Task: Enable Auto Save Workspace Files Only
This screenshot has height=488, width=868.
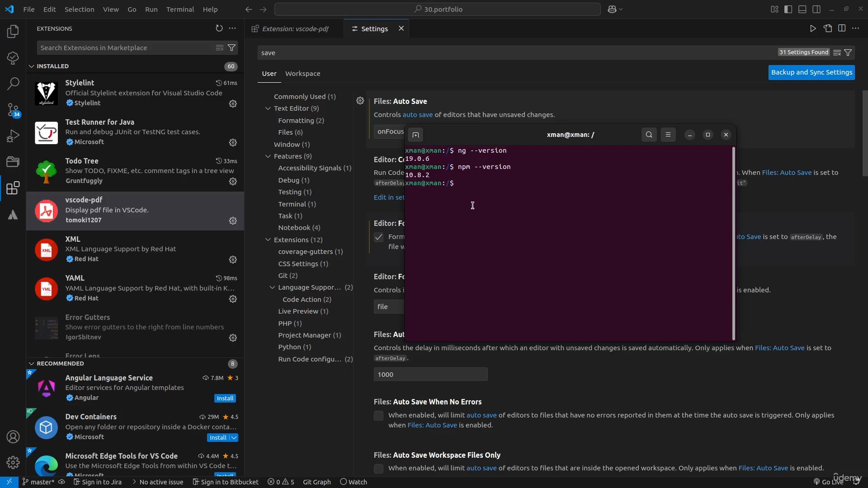Action: (x=378, y=469)
